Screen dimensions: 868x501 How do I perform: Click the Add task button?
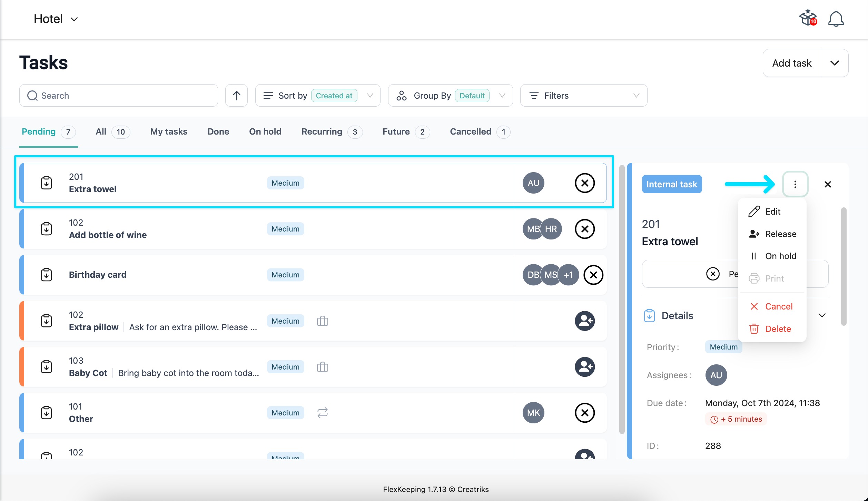[791, 63]
